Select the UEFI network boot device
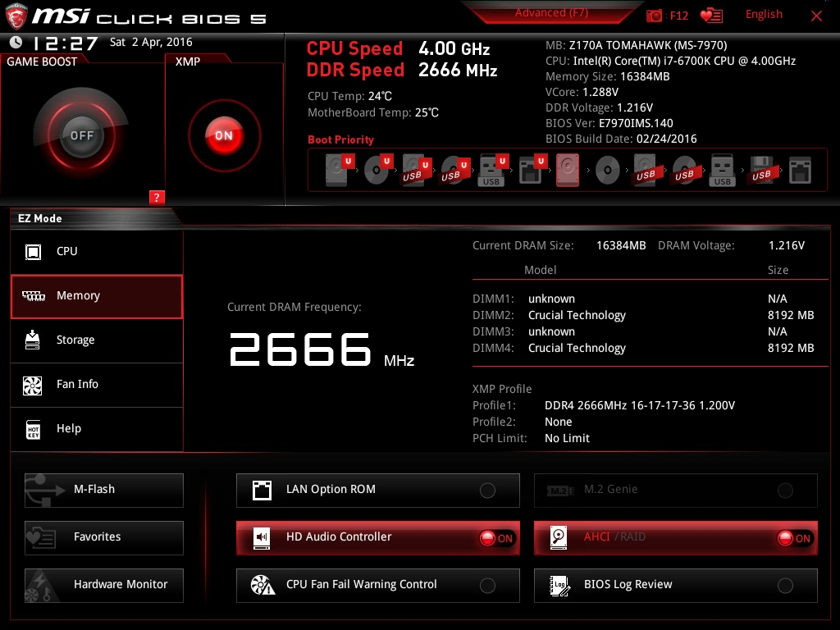This screenshot has width=840, height=630. click(532, 171)
